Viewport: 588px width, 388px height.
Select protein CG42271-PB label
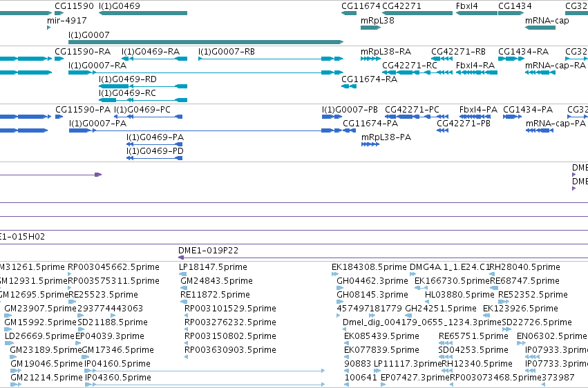pyautogui.click(x=464, y=123)
